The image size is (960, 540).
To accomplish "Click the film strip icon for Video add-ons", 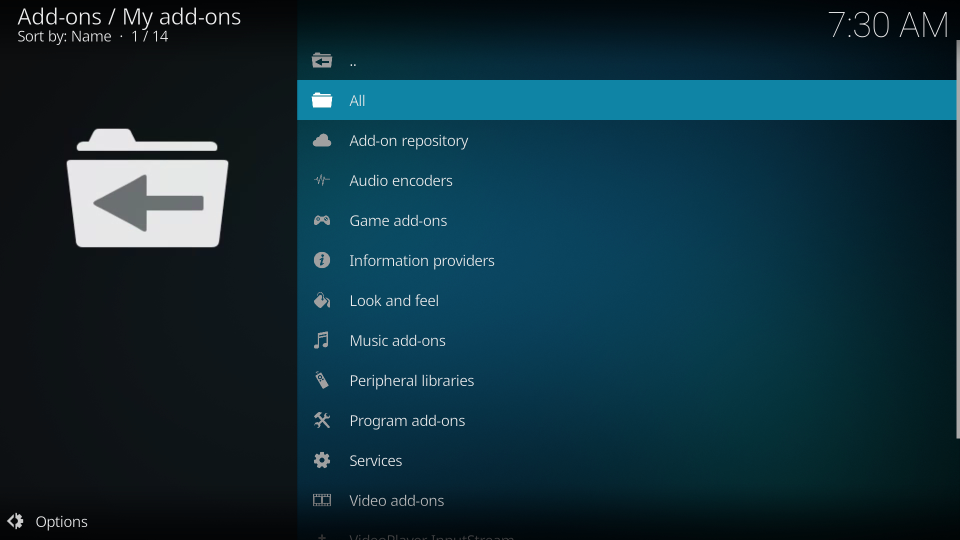I will [321, 500].
